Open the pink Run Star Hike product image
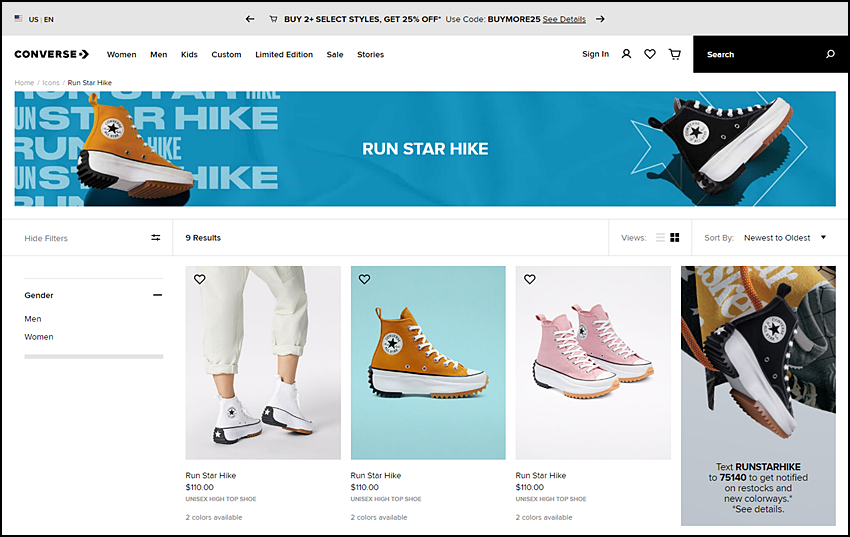 click(x=593, y=363)
